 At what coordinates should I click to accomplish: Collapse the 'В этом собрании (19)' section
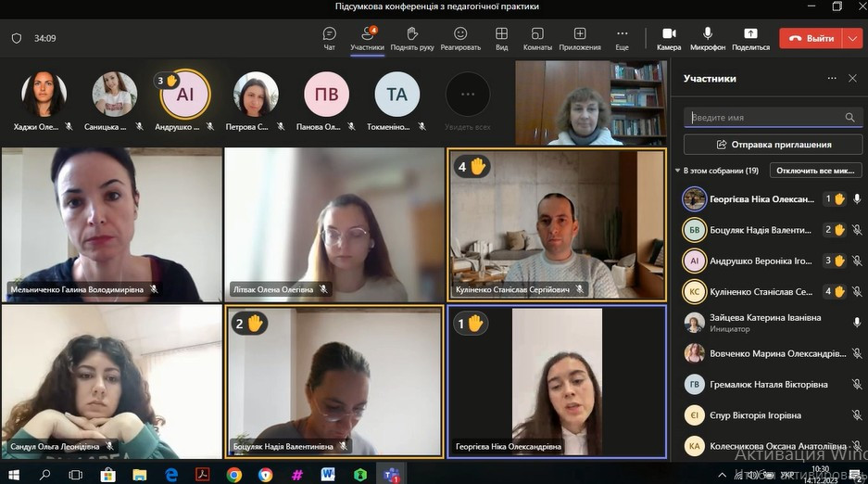click(676, 171)
